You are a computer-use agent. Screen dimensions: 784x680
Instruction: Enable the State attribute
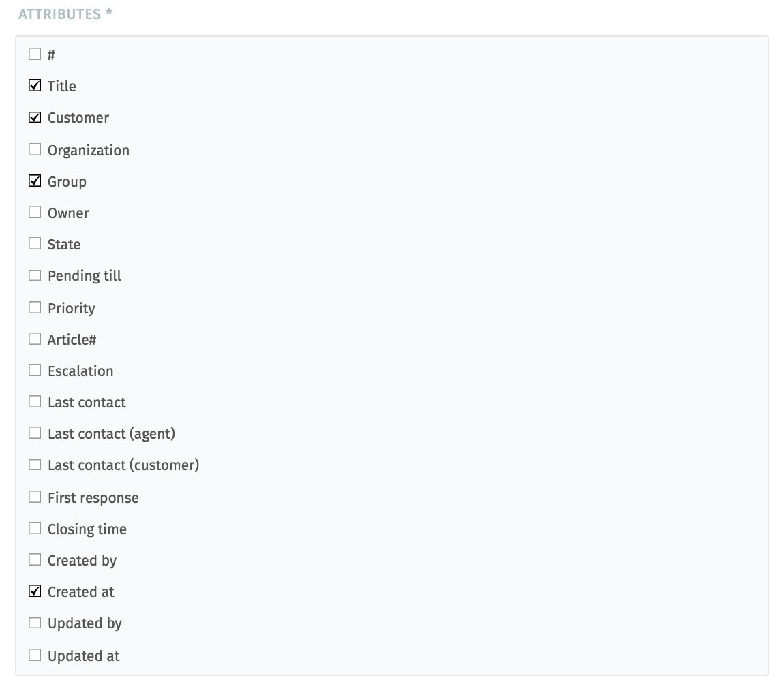[x=35, y=243]
